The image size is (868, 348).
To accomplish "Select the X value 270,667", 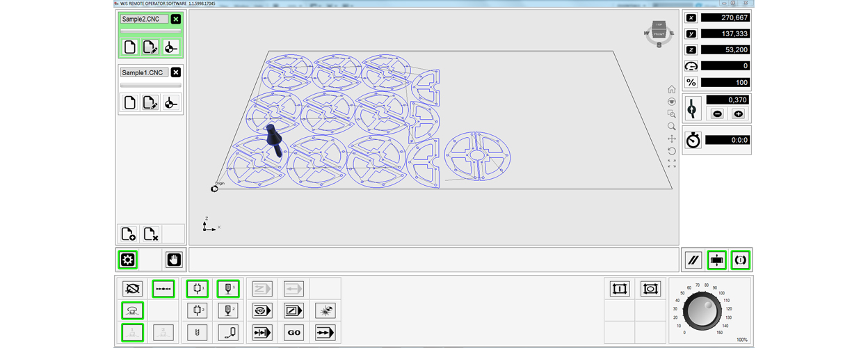I will (x=725, y=18).
